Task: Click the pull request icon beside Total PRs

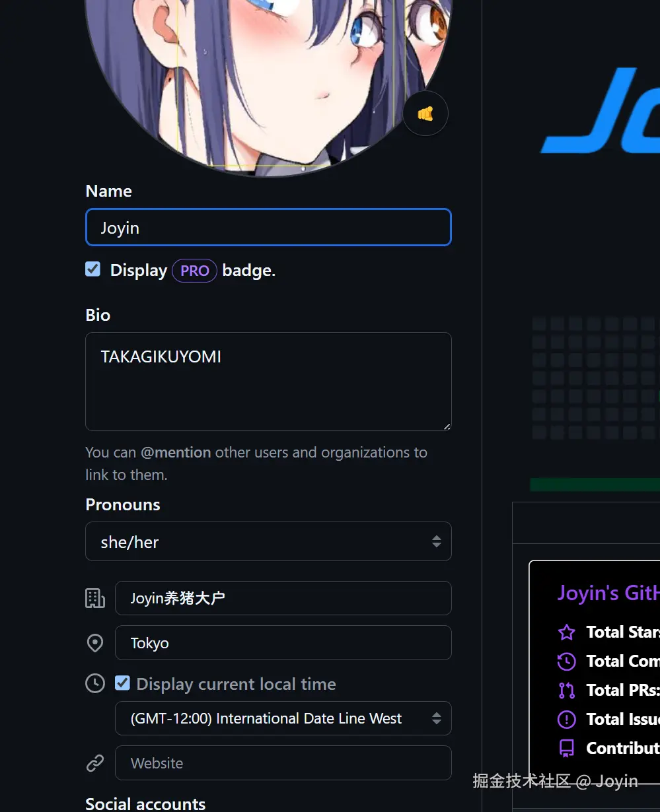Action: [566, 690]
